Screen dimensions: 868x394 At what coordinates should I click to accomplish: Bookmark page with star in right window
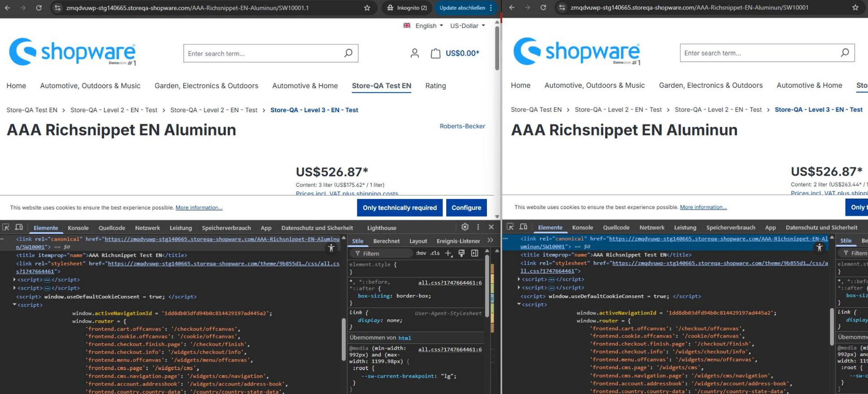click(x=855, y=7)
